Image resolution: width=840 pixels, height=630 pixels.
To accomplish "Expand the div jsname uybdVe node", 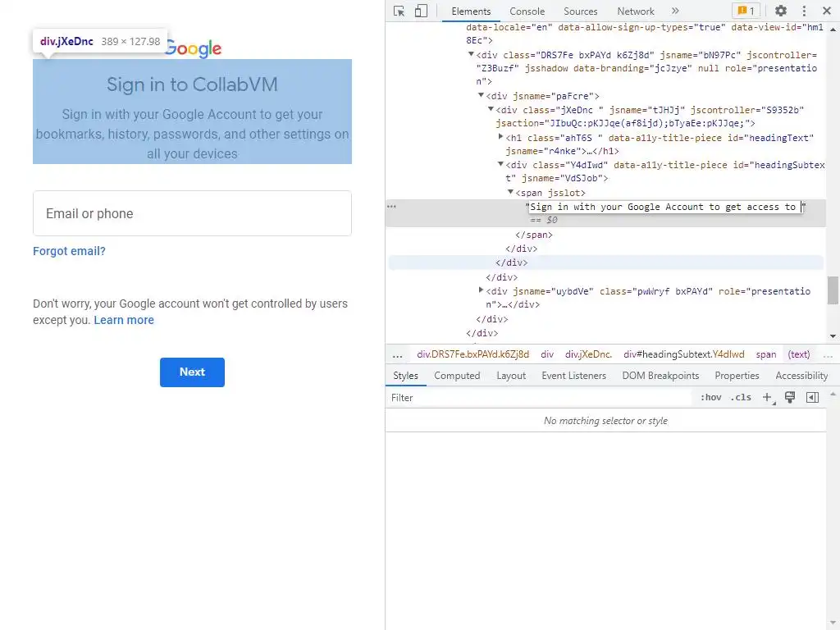I will pos(481,290).
